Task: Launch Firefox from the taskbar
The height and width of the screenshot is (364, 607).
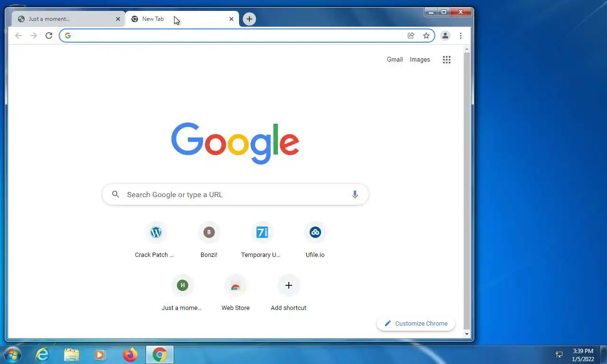Action: pos(130,355)
